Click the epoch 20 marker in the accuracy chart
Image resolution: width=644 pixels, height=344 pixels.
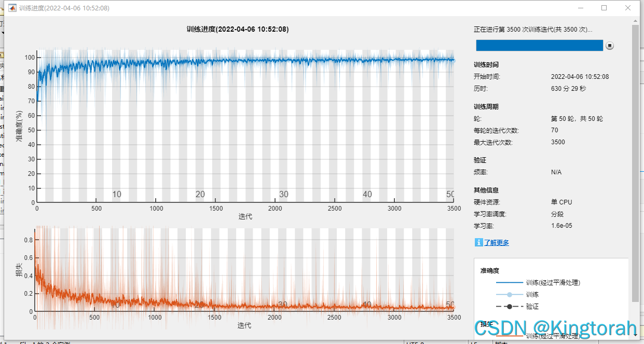point(200,195)
